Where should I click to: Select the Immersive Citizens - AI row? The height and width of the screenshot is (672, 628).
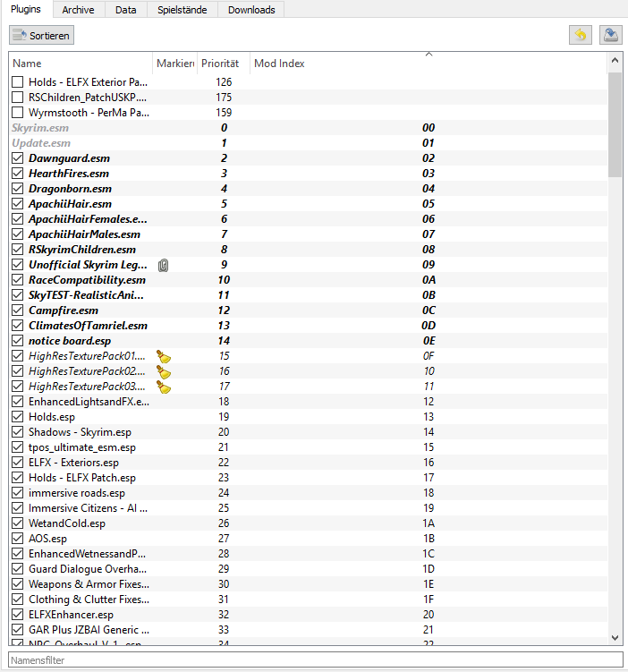point(308,508)
